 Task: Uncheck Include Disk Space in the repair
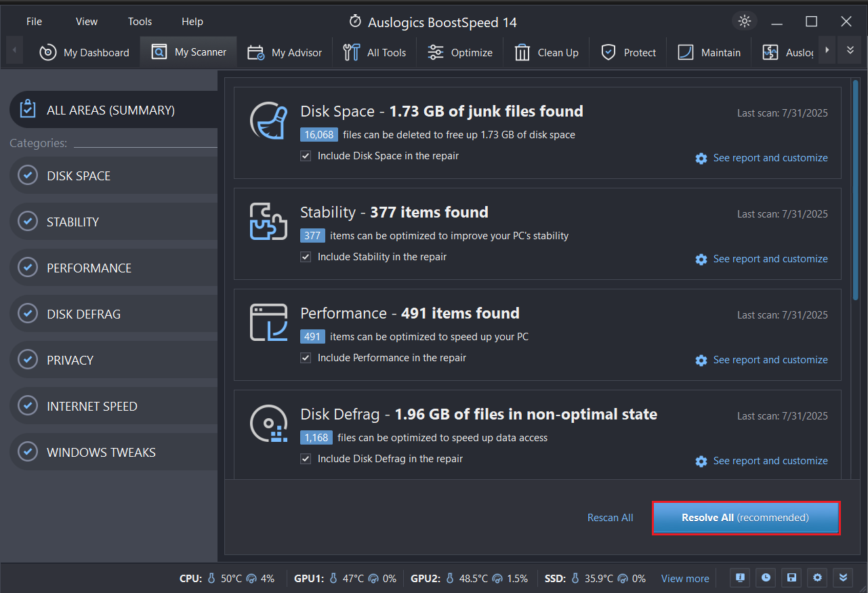306,155
